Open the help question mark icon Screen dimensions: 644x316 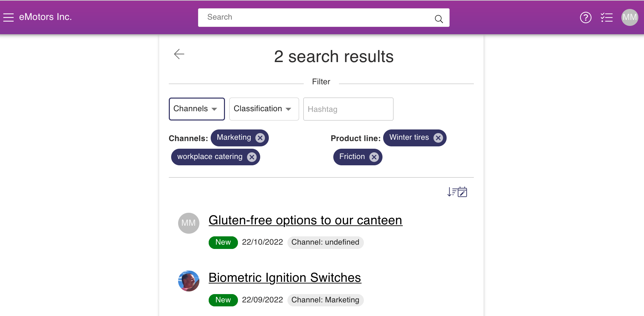click(586, 17)
